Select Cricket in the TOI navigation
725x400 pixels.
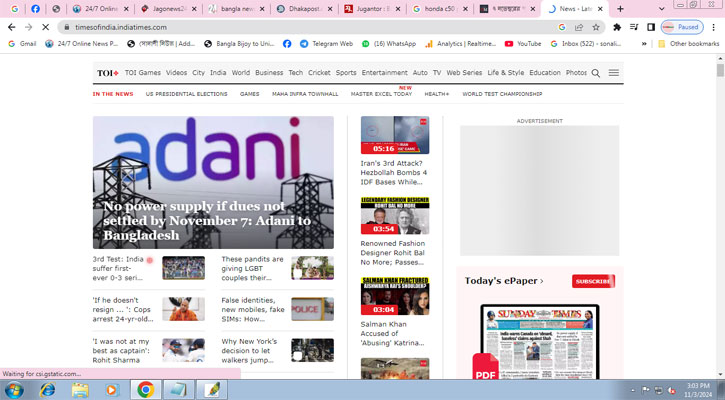tap(319, 73)
